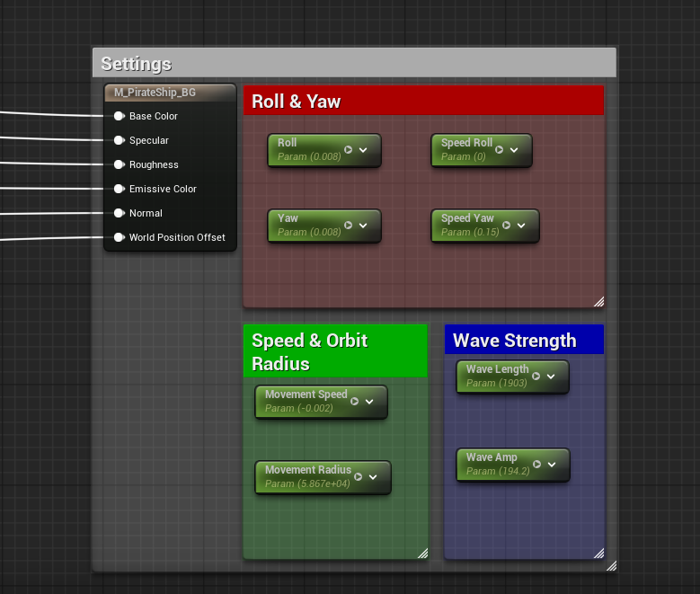Expand the Wave Amp node chevron
The height and width of the screenshot is (594, 700).
pyautogui.click(x=552, y=465)
